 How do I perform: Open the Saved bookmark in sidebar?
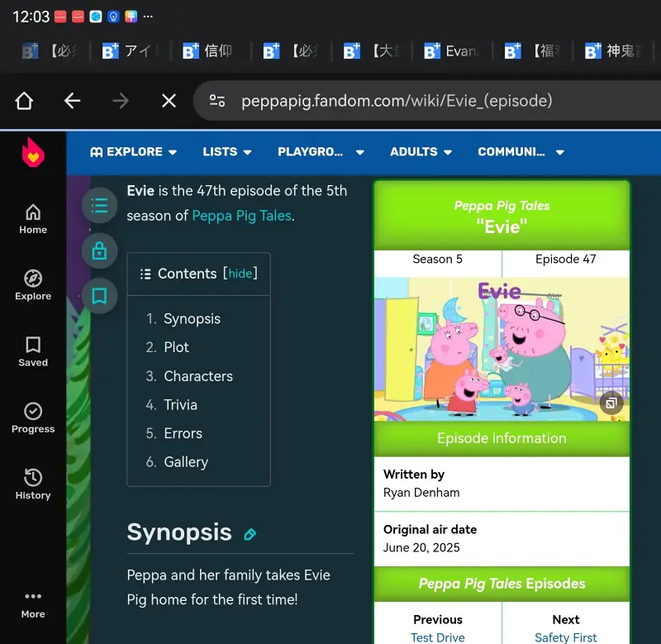pos(33,351)
